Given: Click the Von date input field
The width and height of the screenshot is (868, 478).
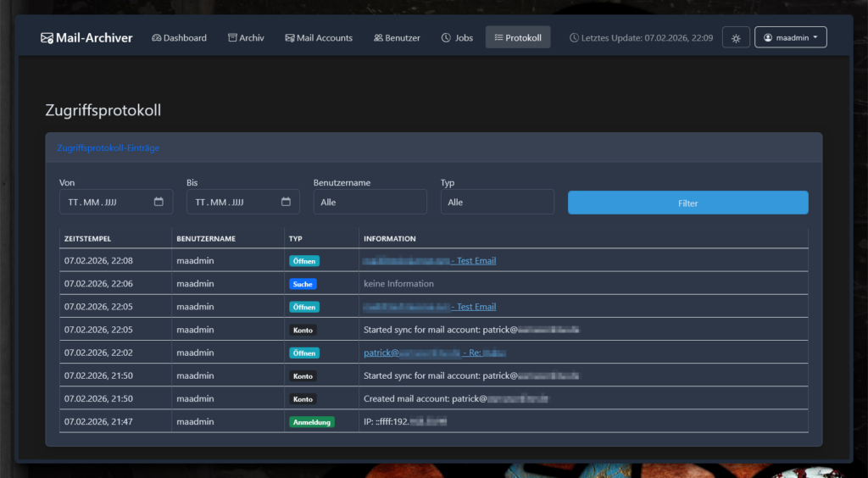Looking at the screenshot, I should (x=102, y=203).
